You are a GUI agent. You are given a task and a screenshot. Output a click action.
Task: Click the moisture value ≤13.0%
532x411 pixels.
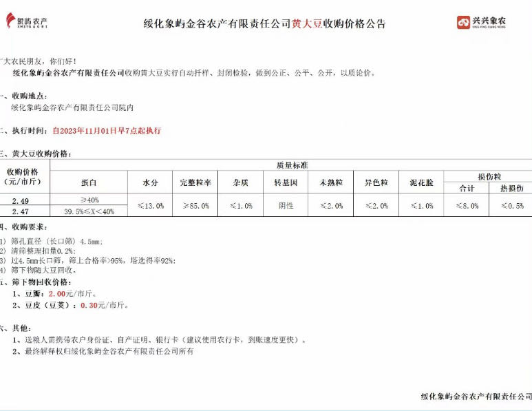pyautogui.click(x=151, y=206)
